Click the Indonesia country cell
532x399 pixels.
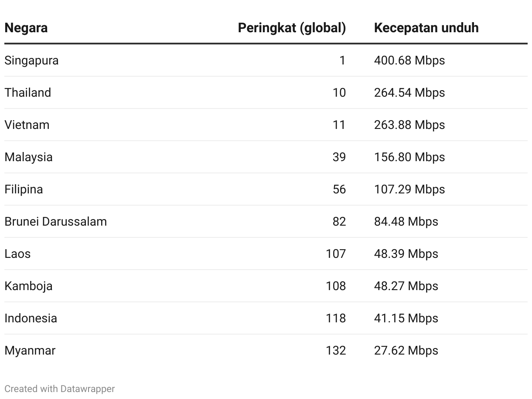[x=31, y=318]
